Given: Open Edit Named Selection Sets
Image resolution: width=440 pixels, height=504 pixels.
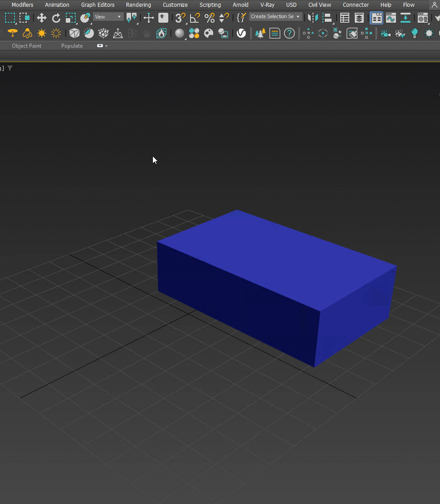Looking at the screenshot, I should (x=241, y=18).
